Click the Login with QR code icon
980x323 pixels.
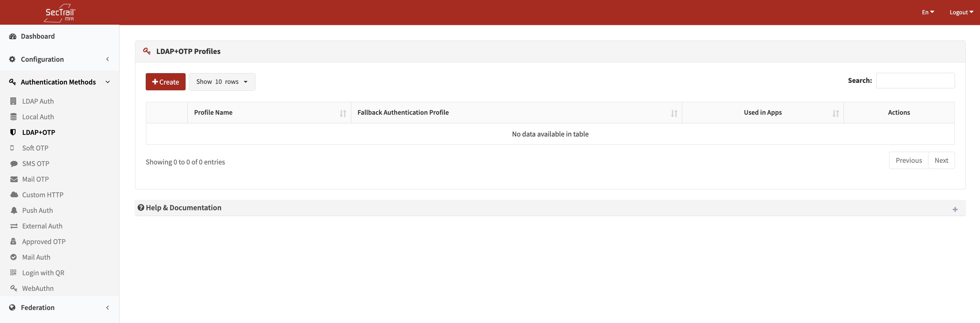click(13, 273)
